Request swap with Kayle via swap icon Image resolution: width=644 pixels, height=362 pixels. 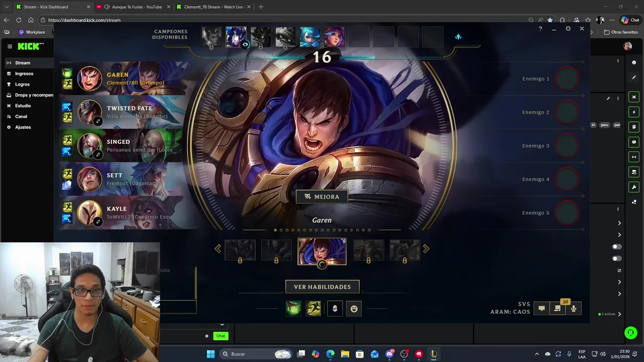pos(98,221)
